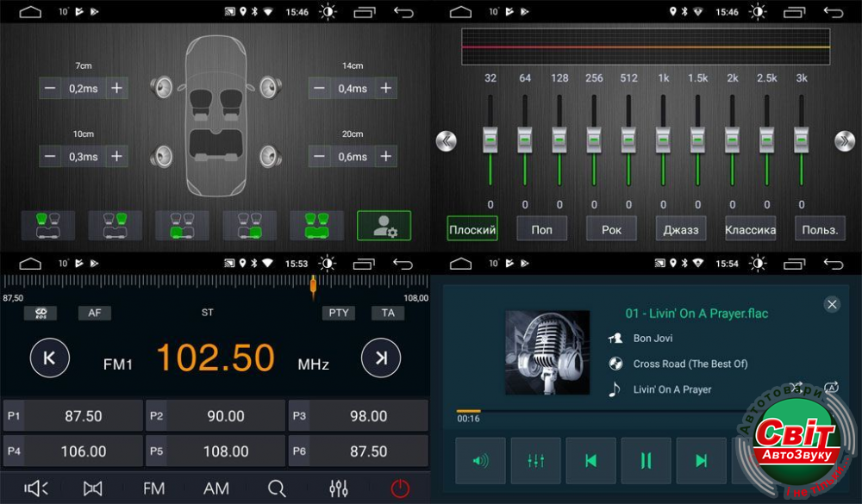Click the 1k equalizer band slider
This screenshot has width=862, height=504.
tap(663, 139)
